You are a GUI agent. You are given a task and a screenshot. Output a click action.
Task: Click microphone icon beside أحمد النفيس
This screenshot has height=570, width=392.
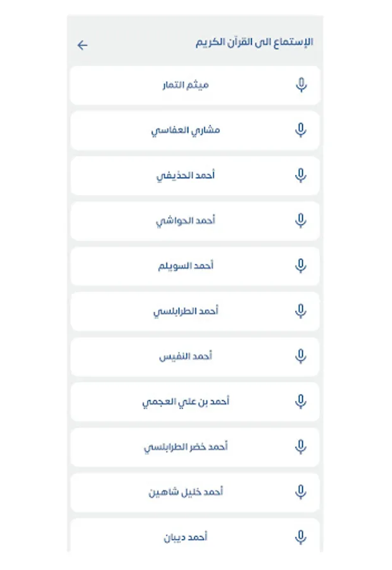coord(301,357)
